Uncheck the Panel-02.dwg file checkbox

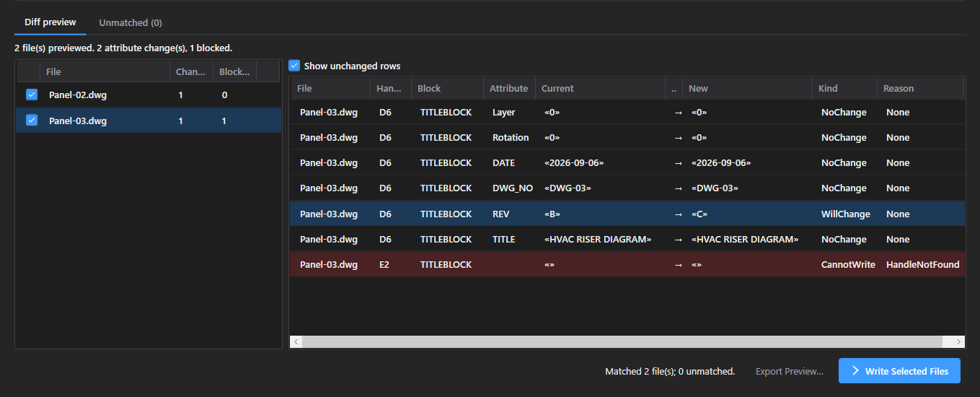(x=31, y=95)
